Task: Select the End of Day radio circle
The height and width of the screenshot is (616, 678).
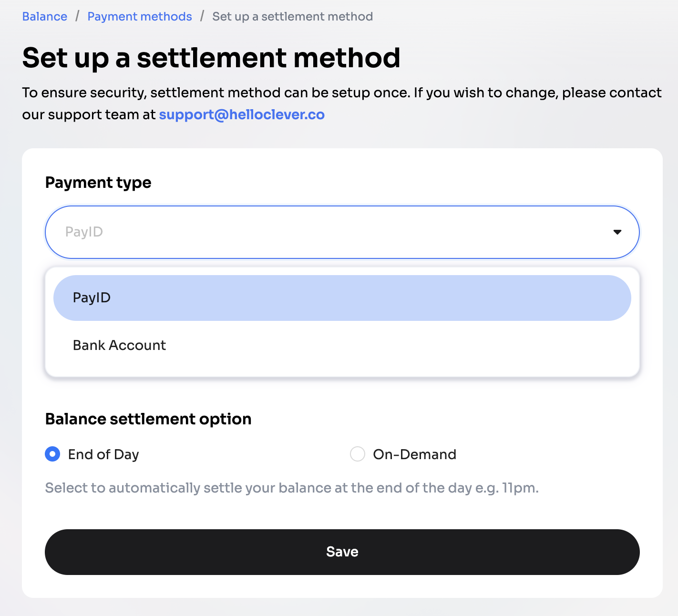Action: [x=52, y=454]
